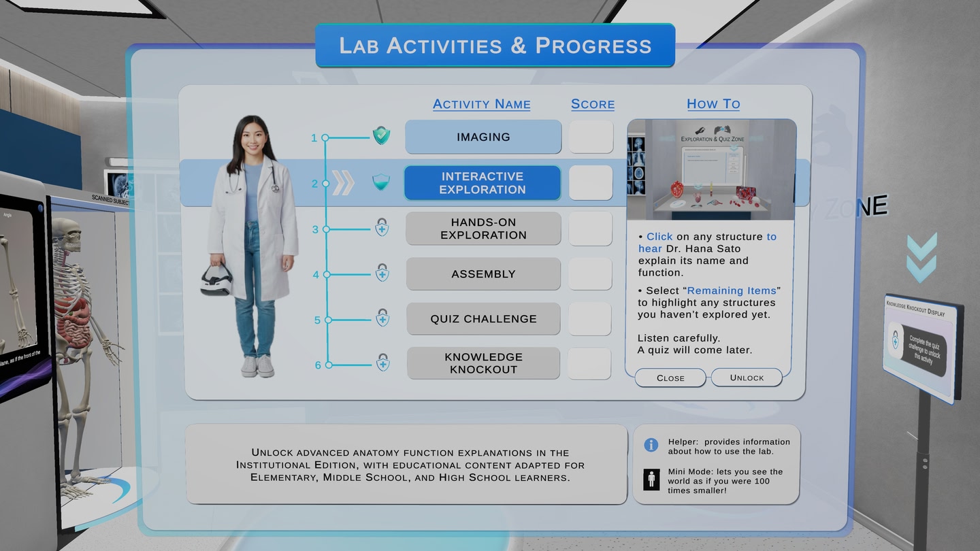
Task: Click the teal shield icon beside Interactive Exploration
Action: pos(381,182)
